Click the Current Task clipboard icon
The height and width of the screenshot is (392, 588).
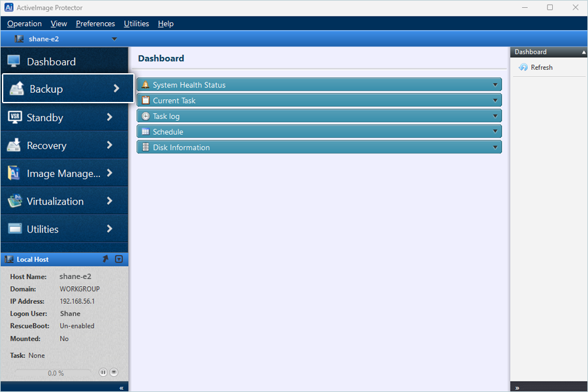pos(146,100)
